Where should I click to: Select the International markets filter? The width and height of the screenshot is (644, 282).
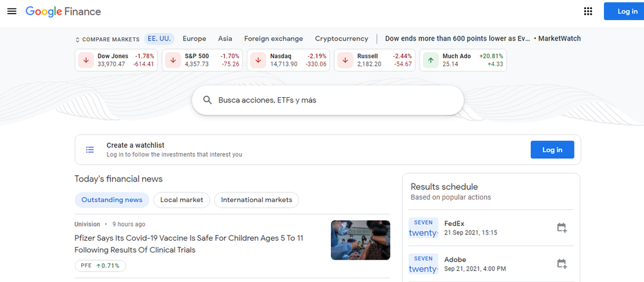point(257,200)
